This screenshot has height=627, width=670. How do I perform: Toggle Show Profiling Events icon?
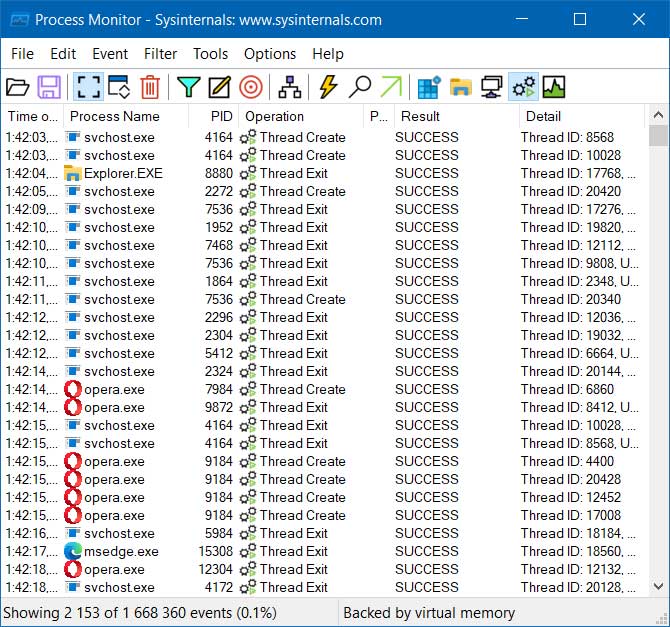(x=554, y=87)
